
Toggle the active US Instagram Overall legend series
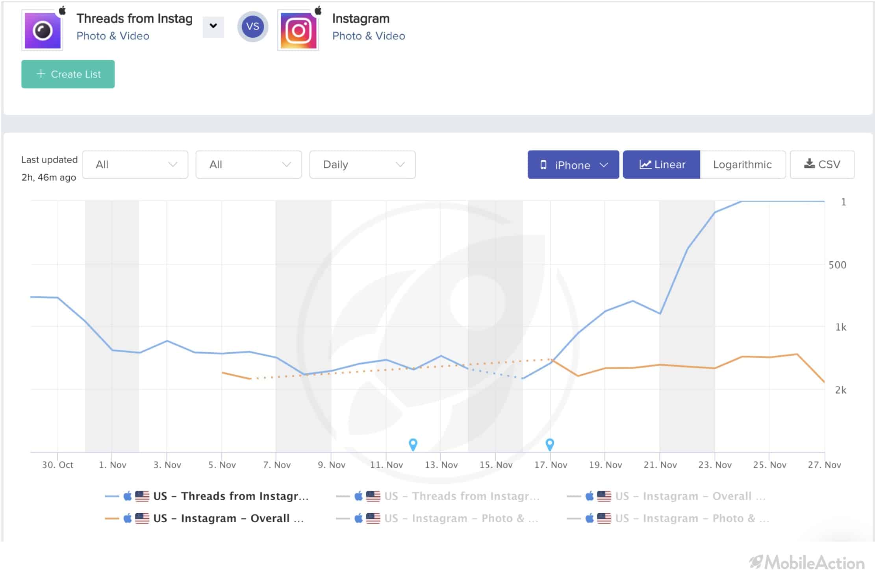[x=204, y=518]
